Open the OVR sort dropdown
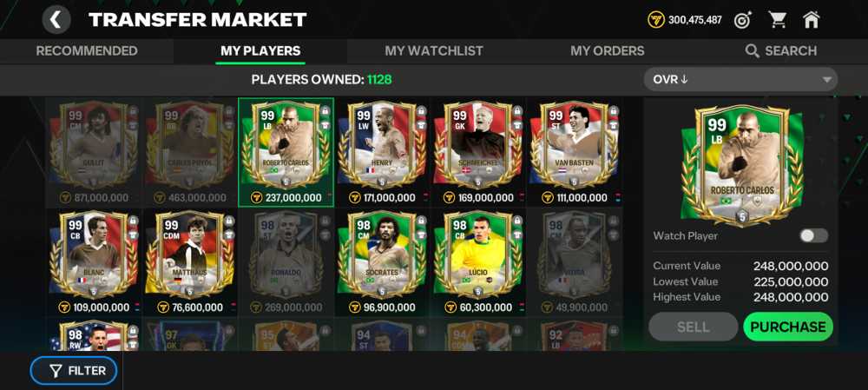The height and width of the screenshot is (390, 868). [x=740, y=80]
